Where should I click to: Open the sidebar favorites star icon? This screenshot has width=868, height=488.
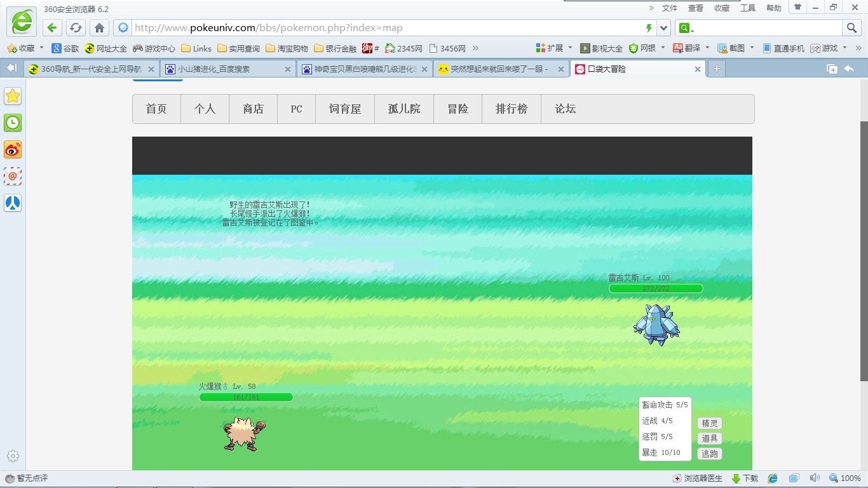point(13,96)
